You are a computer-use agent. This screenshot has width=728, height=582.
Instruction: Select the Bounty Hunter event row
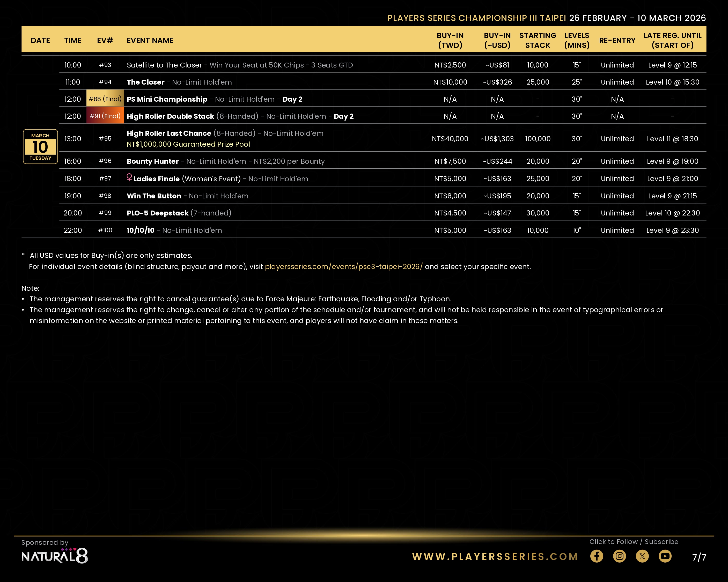coord(153,161)
